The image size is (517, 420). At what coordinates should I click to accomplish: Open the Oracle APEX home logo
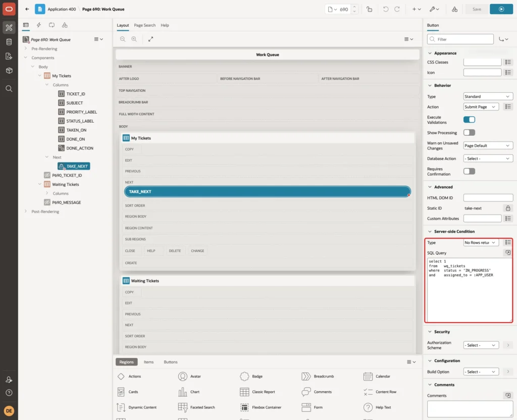coord(9,9)
